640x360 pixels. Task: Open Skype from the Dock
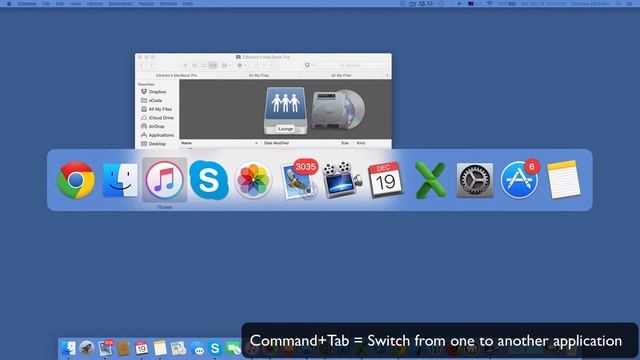(x=215, y=349)
